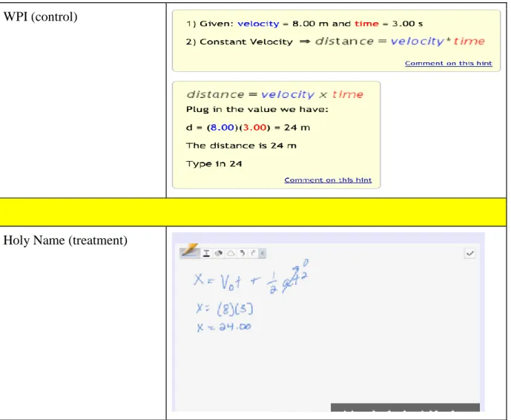Viewport: 511px width, 420px height.
Task: Click the '2) Constant Velocity' line
Action: tap(335, 42)
